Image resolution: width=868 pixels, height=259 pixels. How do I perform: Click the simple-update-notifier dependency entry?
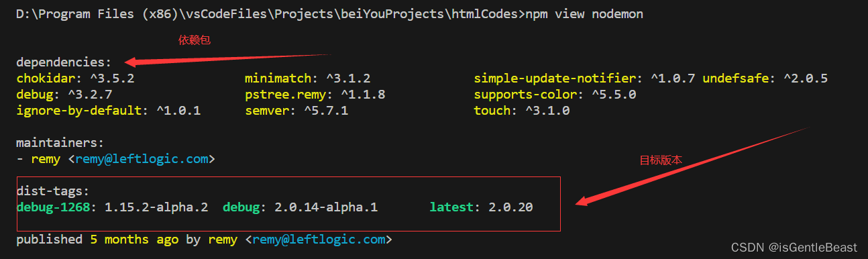pyautogui.click(x=585, y=79)
